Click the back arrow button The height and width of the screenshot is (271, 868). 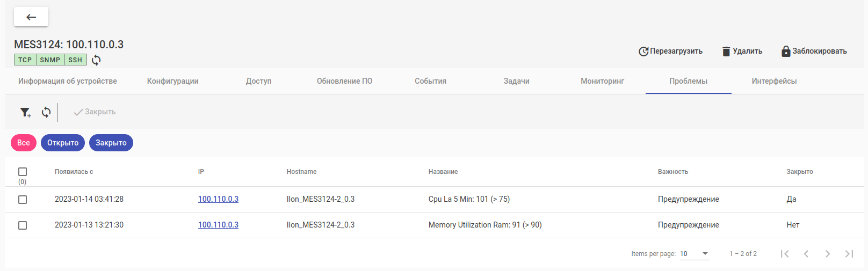[31, 17]
